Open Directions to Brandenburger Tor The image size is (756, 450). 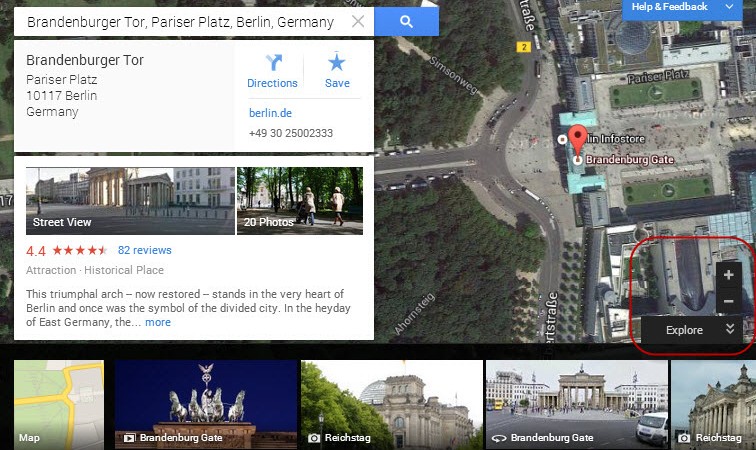[272, 70]
